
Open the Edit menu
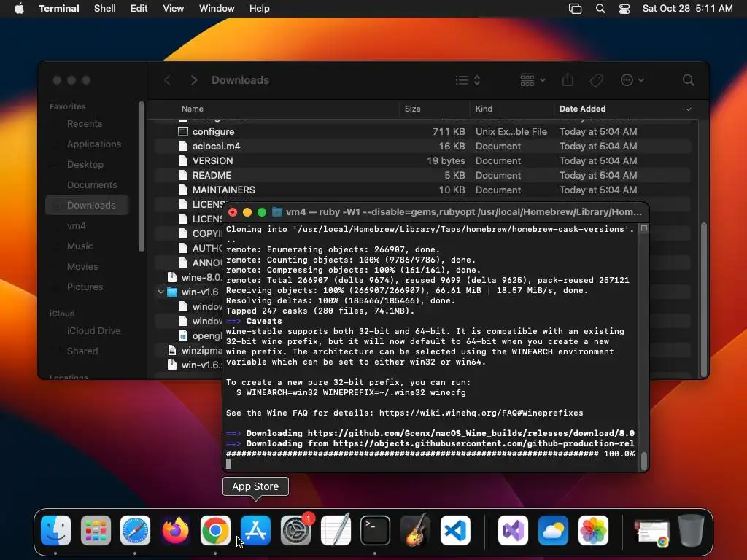(139, 8)
